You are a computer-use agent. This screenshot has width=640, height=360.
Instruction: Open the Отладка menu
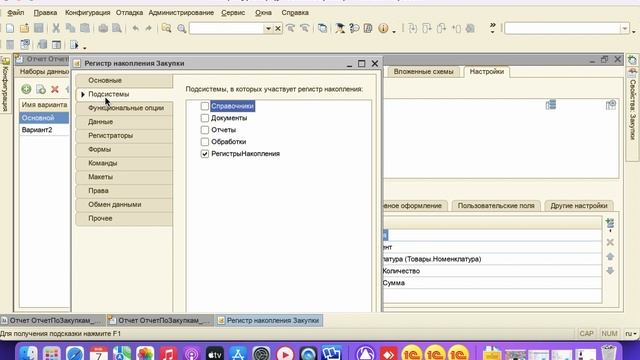[x=129, y=13]
